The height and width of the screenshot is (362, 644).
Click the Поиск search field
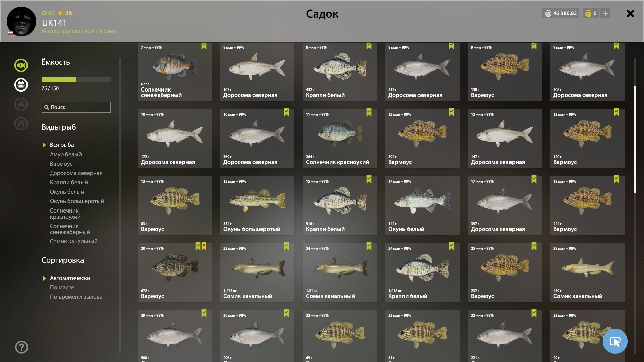pos(76,107)
